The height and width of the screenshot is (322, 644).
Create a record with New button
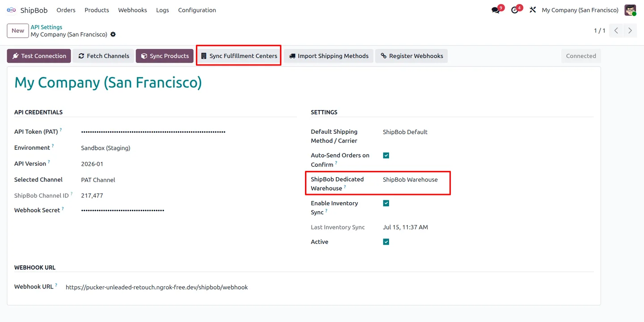[x=18, y=30]
